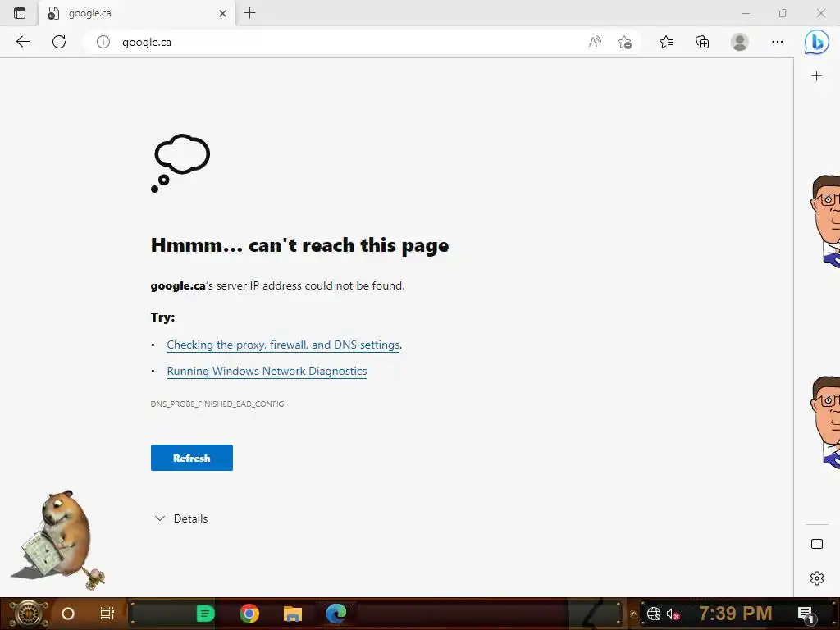
Task: Reload page using toolbar refresh icon
Action: [59, 42]
